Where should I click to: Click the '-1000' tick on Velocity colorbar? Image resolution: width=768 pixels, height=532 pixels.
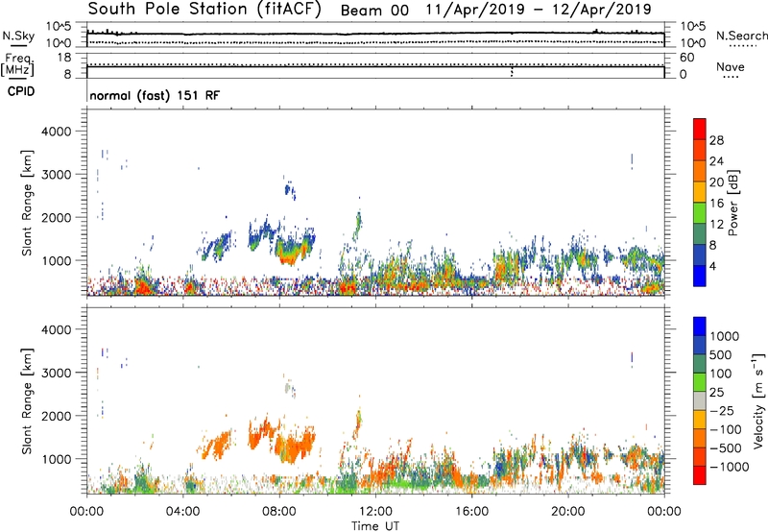tap(730, 467)
